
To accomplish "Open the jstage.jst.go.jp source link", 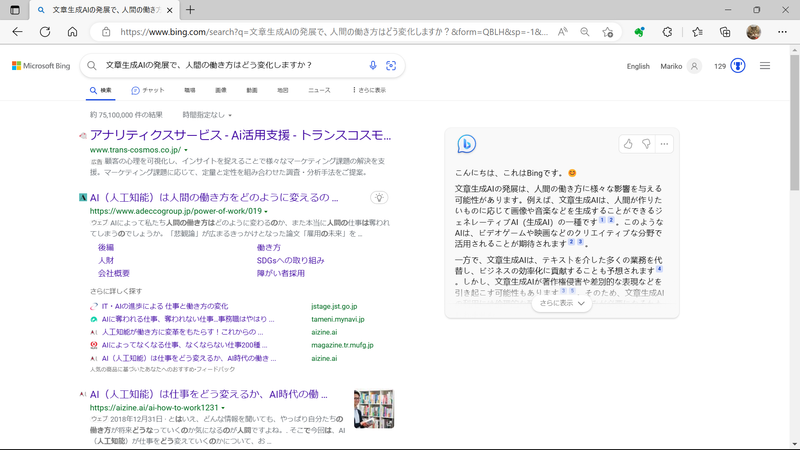I will click(x=334, y=306).
